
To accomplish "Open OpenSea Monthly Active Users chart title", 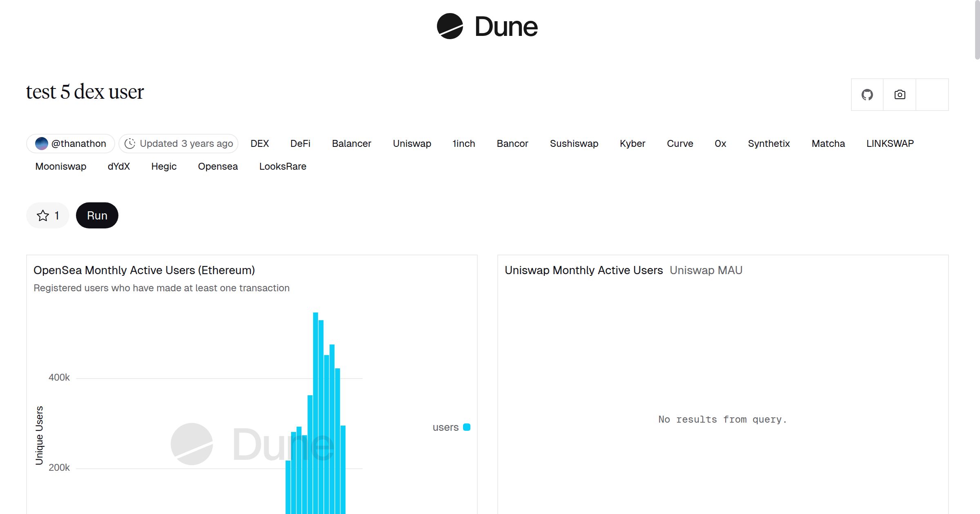I will click(144, 270).
